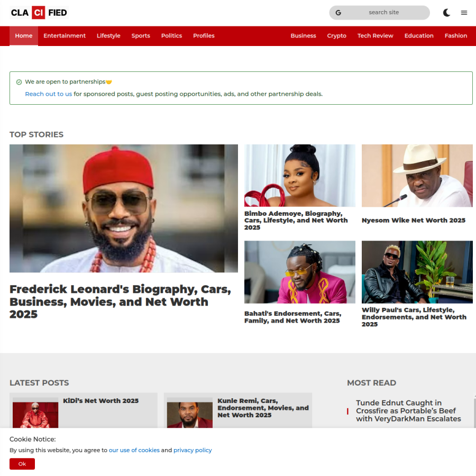The height and width of the screenshot is (476, 476).
Task: Select the Home nav tab
Action: point(24,36)
